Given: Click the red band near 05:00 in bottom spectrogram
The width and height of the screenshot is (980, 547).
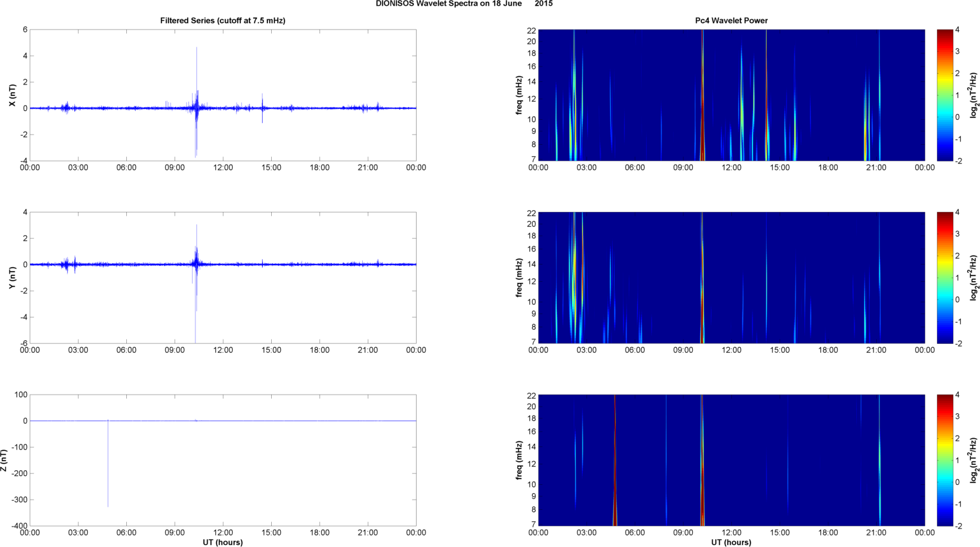Looking at the screenshot, I should coord(615,460).
